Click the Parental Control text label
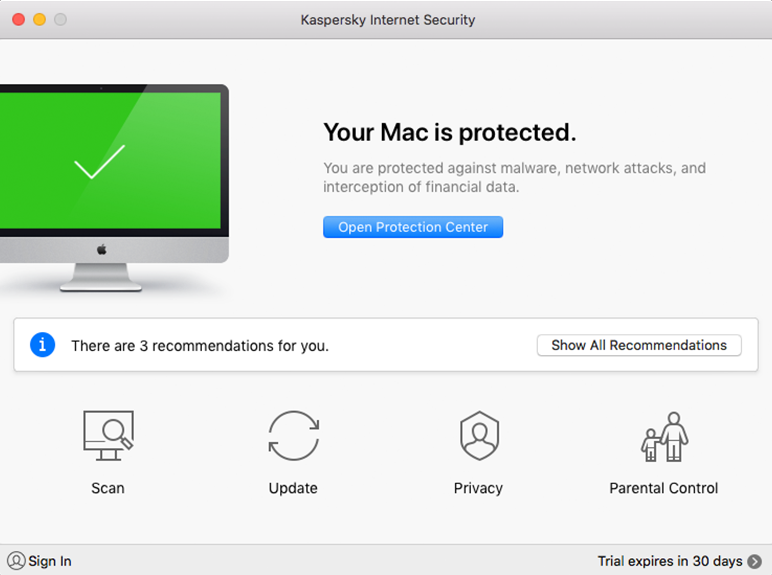Screen dimensions: 772x575 coord(664,488)
